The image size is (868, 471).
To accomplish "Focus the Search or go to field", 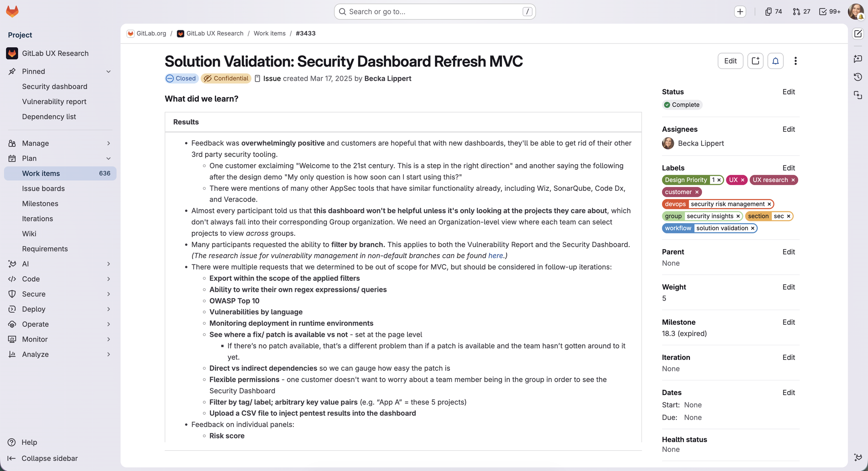I will 435,12.
